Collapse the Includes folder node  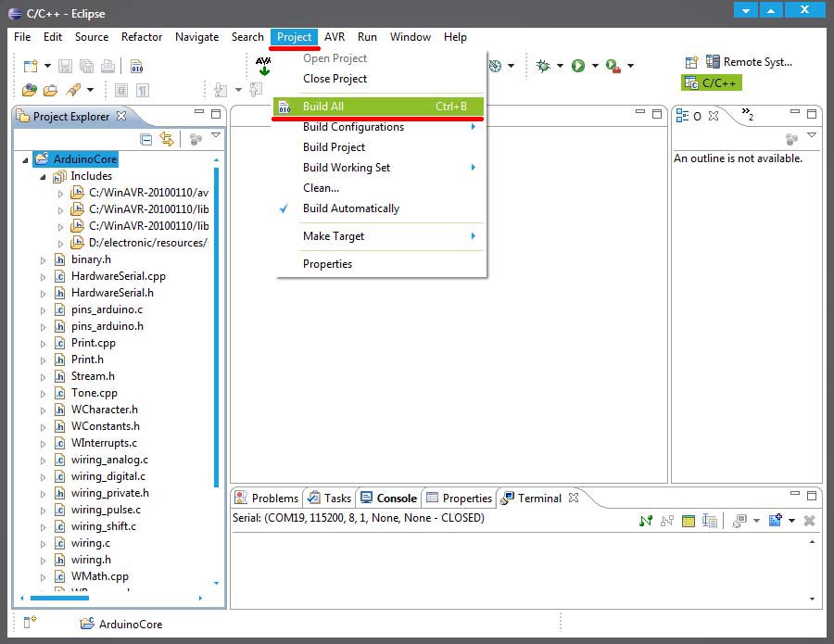[43, 177]
